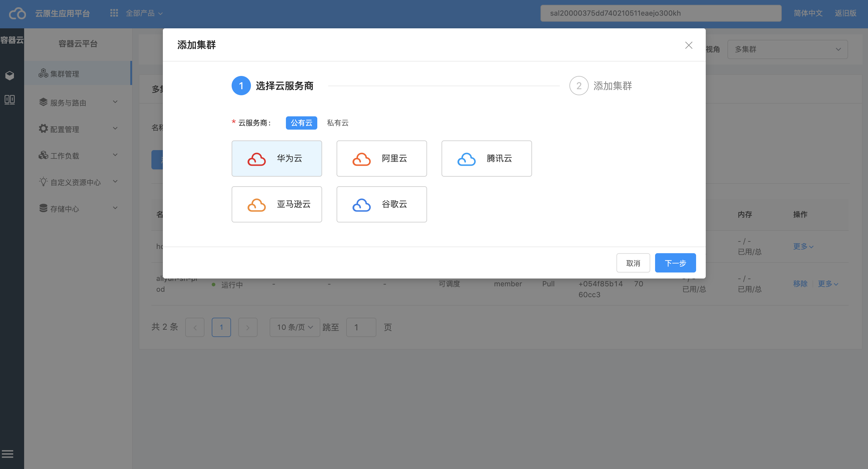Expand the 配置管理 menu

pyautogui.click(x=115, y=129)
